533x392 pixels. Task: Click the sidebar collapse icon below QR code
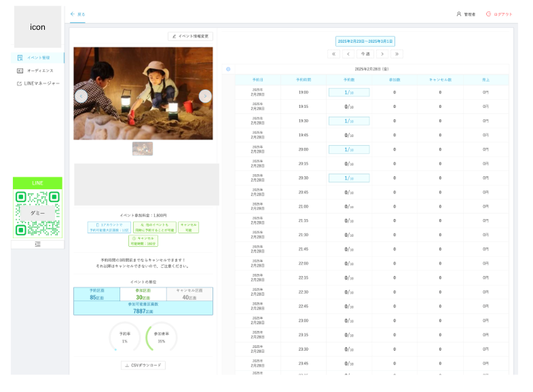(38, 244)
